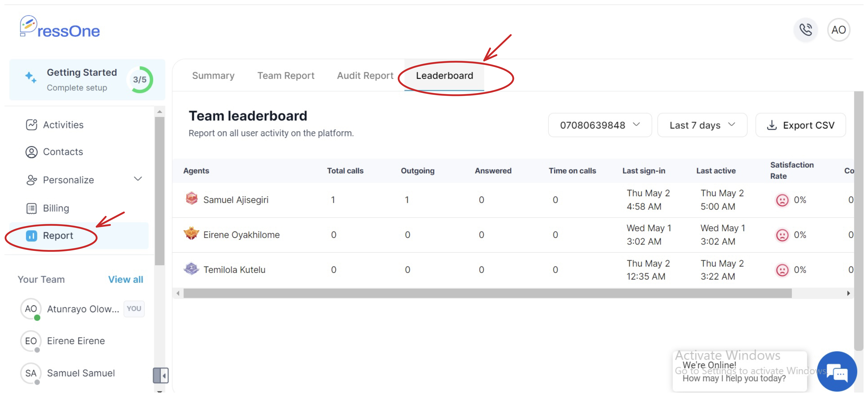Click the Team leaderboard heading

click(248, 116)
